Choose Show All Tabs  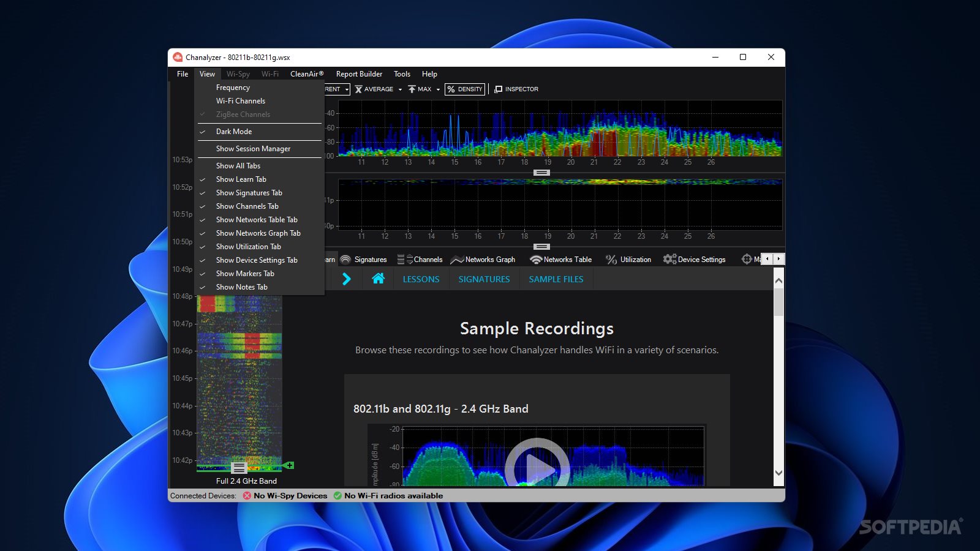(260, 166)
